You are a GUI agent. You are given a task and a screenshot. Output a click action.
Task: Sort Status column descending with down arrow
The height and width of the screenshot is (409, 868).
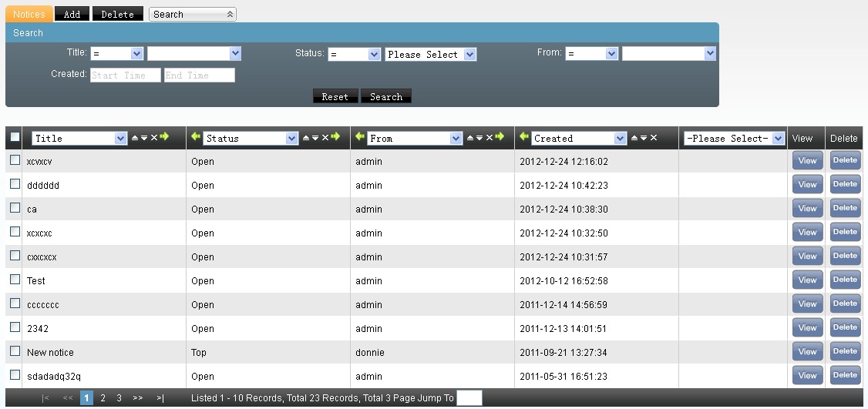[x=315, y=138]
